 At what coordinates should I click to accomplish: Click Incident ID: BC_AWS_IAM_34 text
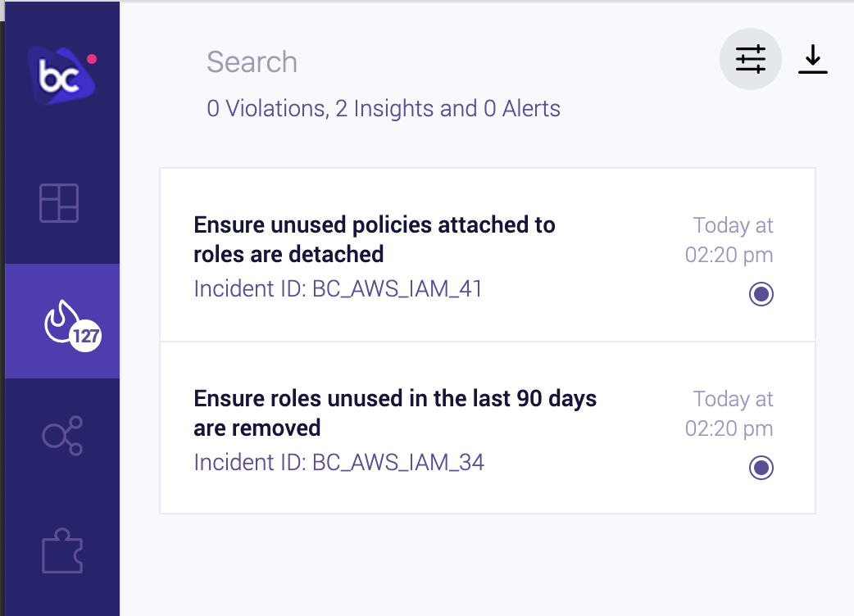coord(338,463)
